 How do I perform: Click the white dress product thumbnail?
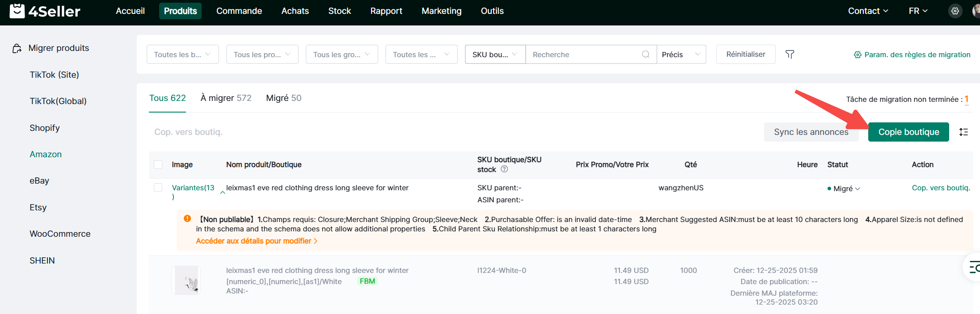186,281
